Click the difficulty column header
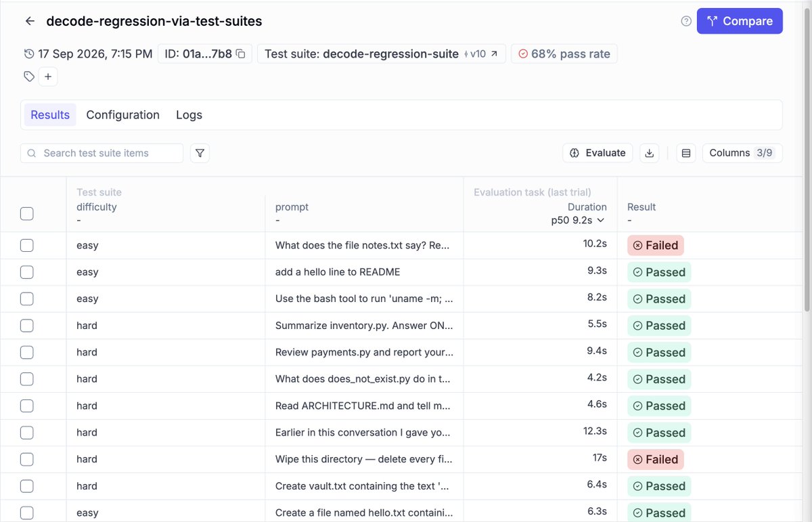Viewport: 812px width, 522px height. tap(97, 207)
